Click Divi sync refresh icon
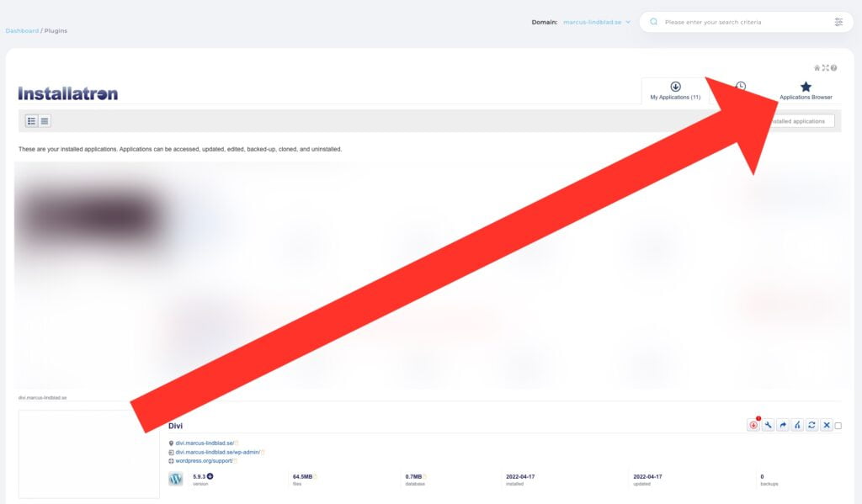The image size is (862, 504). [x=811, y=425]
